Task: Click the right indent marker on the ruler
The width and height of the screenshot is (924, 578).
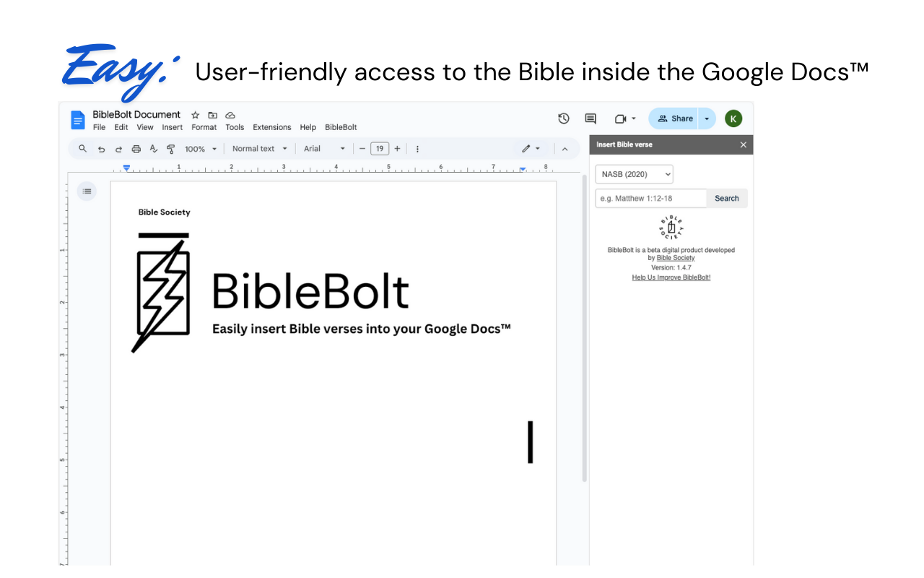Action: [523, 169]
